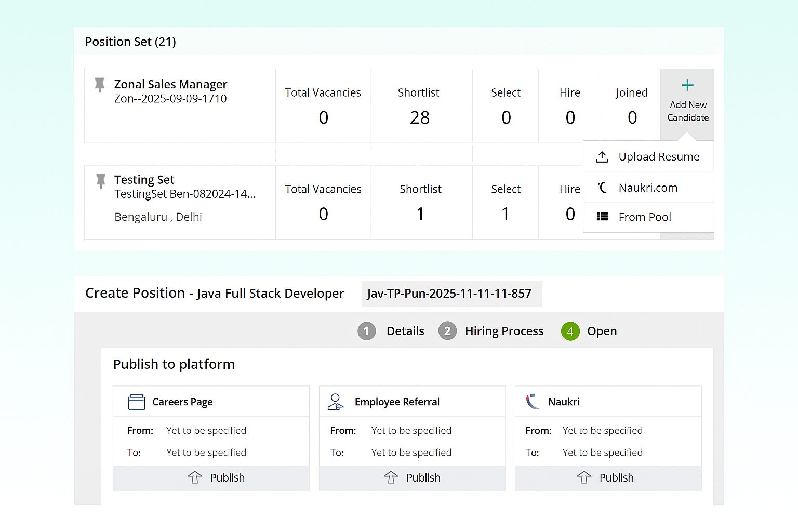798x532 pixels.
Task: Click the Careers Page card icon
Action: click(137, 402)
